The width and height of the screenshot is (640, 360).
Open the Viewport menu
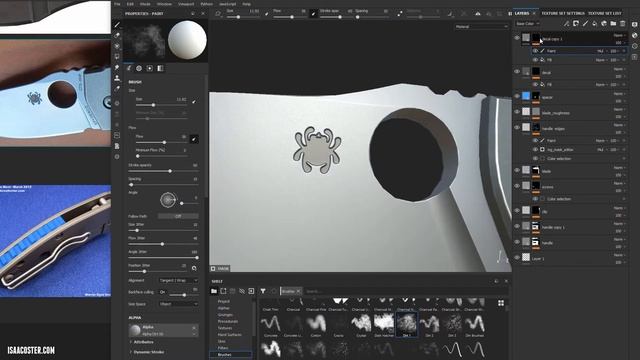point(186,4)
